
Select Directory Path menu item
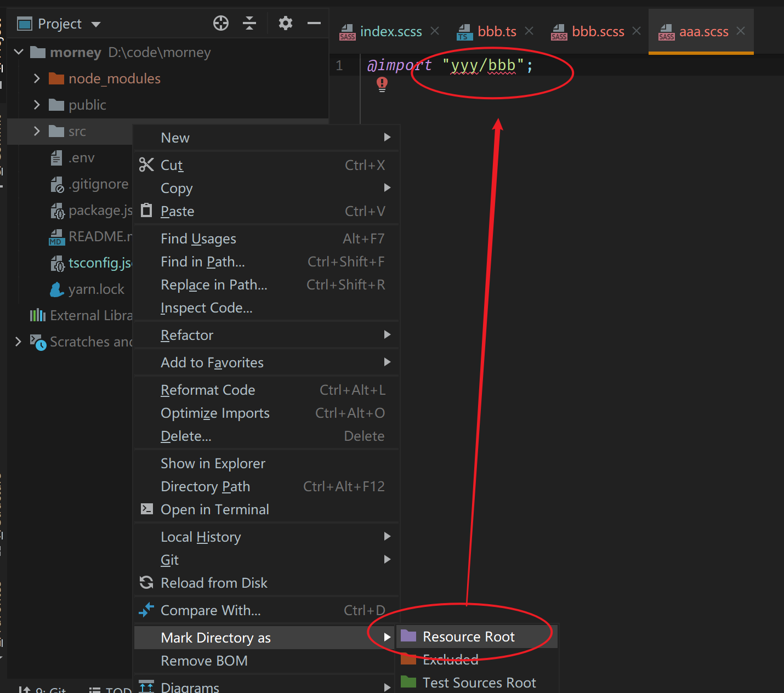[266, 486]
